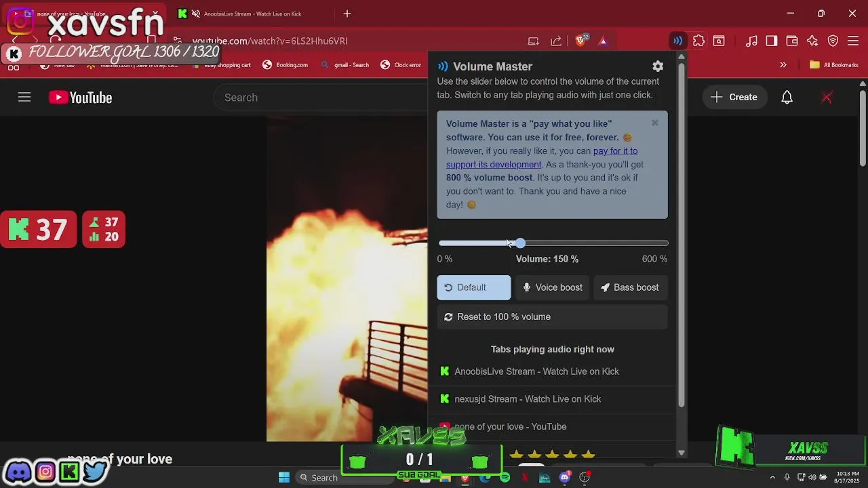Screen dimensions: 868x488
Task: Open the browser extensions puzzle icon
Action: pos(698,41)
